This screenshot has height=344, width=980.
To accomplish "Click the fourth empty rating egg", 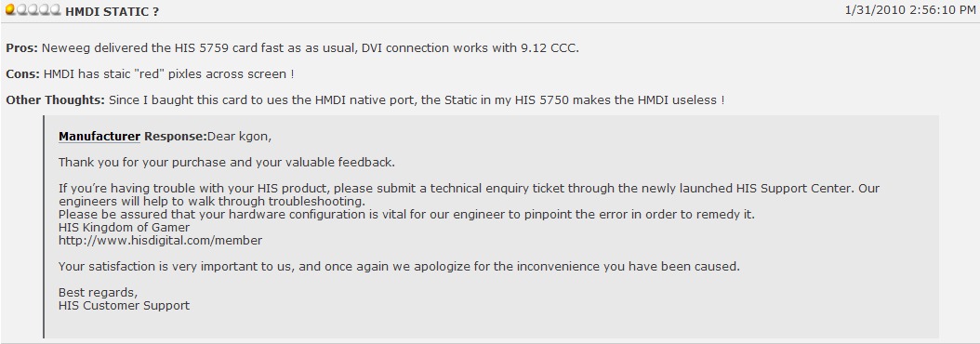I will coord(45,10).
